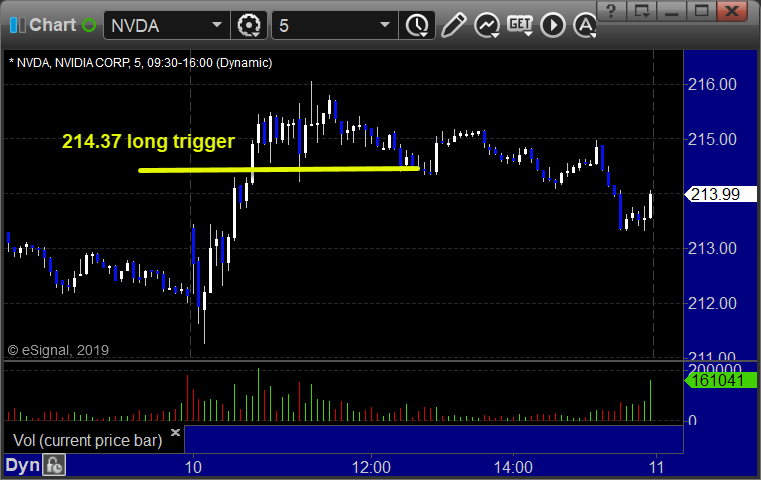
Task: Click the Chart title label
Action: point(52,25)
